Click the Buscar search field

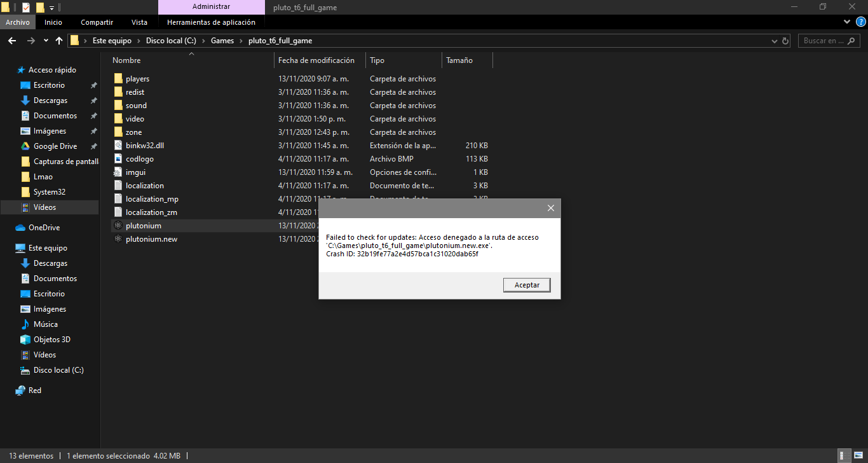point(829,41)
